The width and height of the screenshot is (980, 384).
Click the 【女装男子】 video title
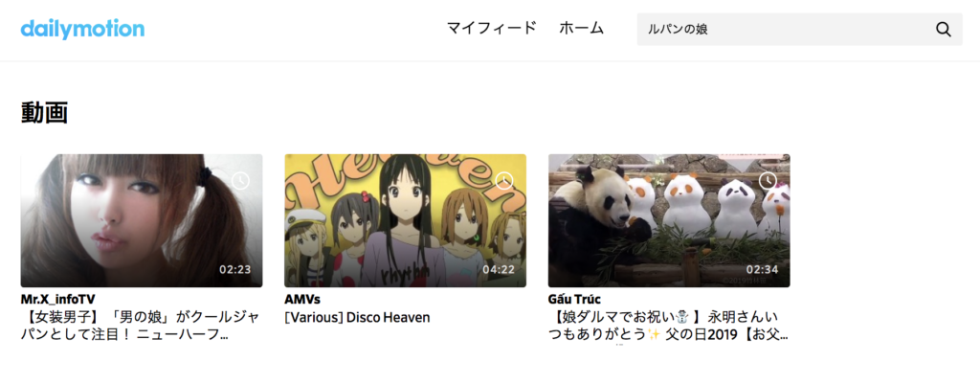pos(140,326)
